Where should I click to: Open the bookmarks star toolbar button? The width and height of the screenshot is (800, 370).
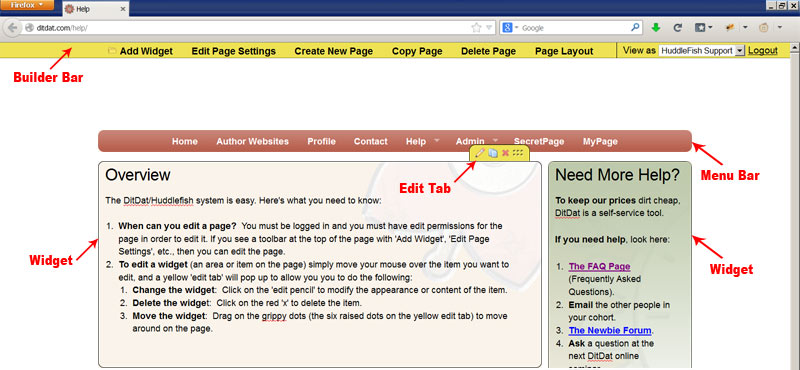tap(700, 28)
